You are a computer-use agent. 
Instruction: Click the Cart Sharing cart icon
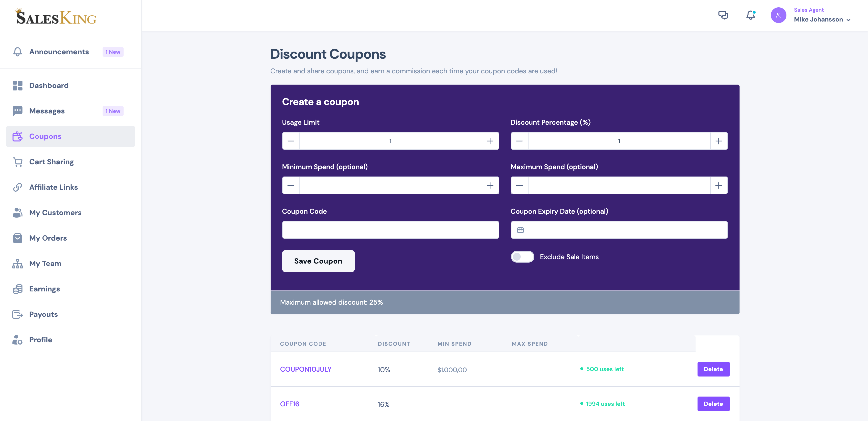tap(18, 162)
